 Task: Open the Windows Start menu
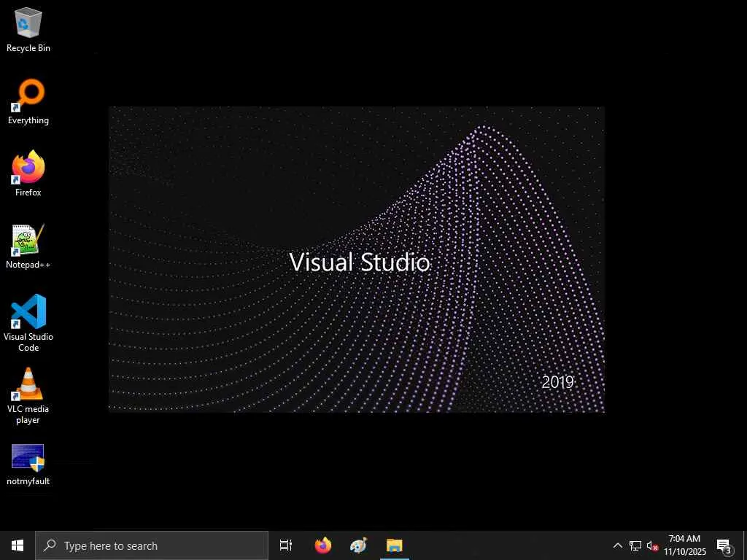pos(18,545)
